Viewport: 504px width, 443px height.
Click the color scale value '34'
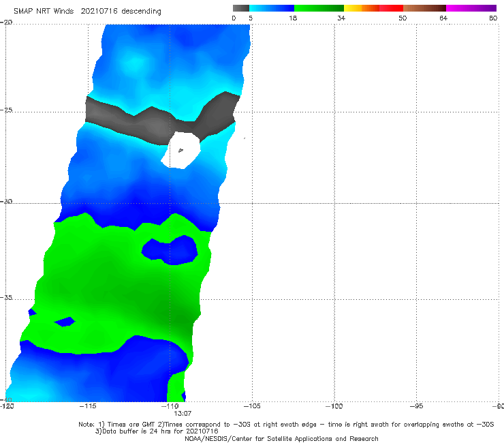[341, 18]
